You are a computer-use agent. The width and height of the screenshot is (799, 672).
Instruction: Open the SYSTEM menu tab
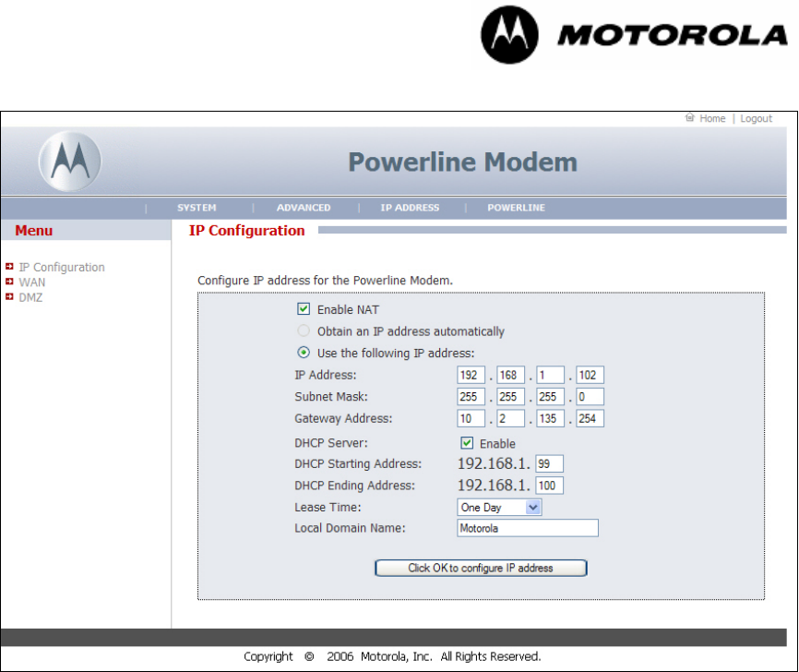click(x=197, y=208)
